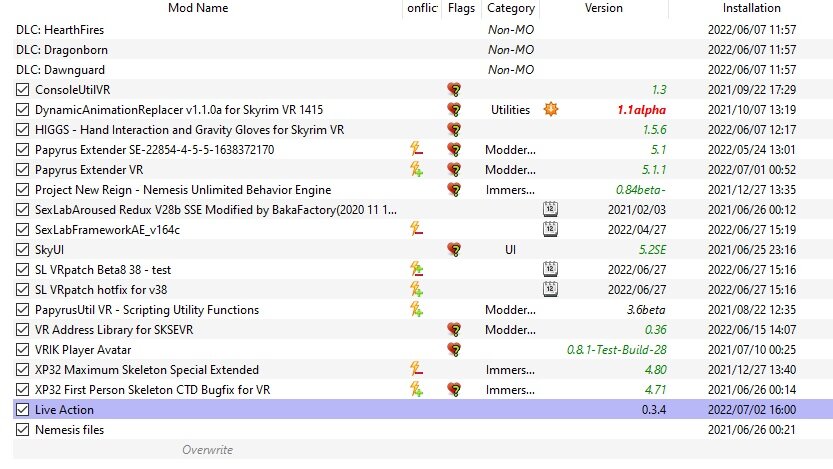Click the conflict lightning icon for SexLabFrameworkAE_v164c
This screenshot has width=833, height=469.
pyautogui.click(x=416, y=229)
